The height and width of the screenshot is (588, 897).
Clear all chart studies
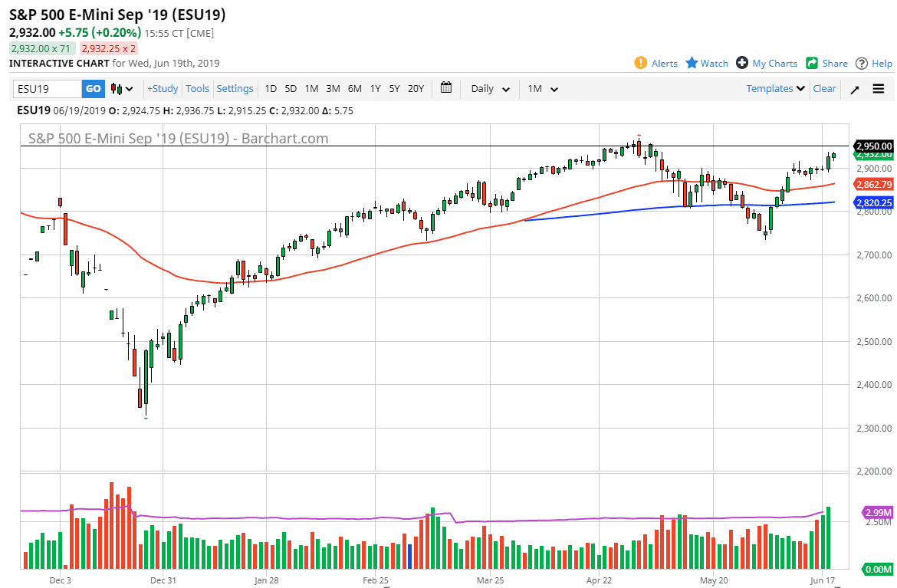pos(824,88)
